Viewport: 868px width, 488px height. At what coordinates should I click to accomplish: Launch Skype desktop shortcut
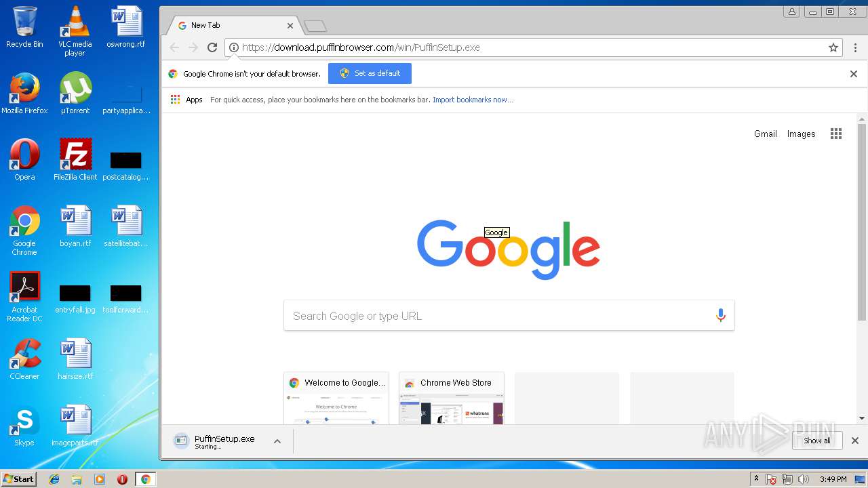click(x=24, y=426)
